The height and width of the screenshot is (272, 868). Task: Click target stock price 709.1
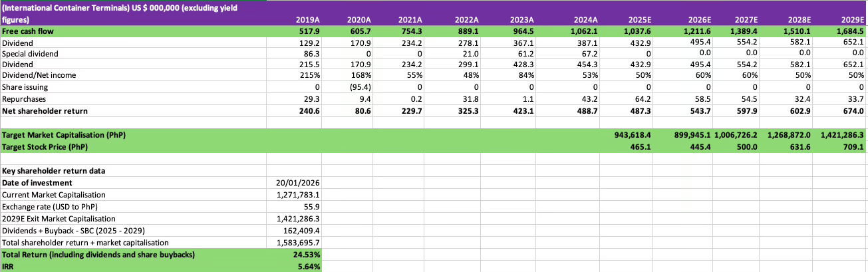coord(853,146)
